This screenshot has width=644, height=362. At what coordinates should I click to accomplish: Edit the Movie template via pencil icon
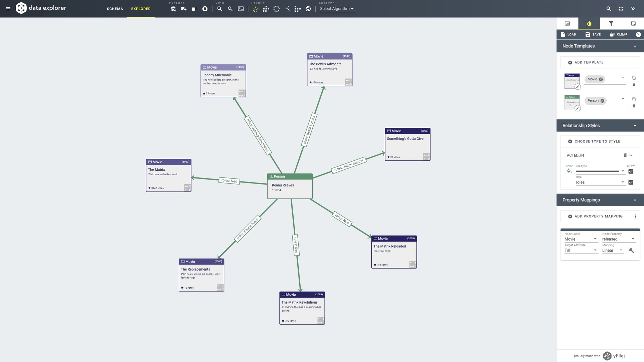(x=578, y=87)
